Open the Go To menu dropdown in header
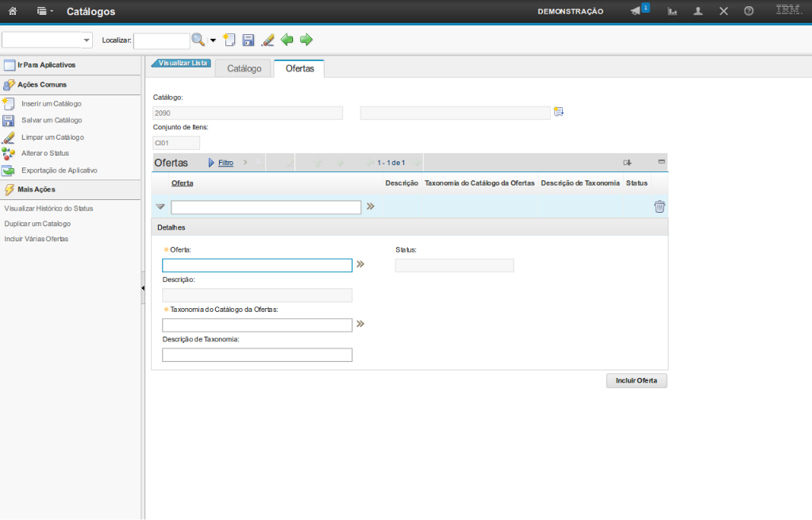This screenshot has width=812, height=520. point(44,12)
